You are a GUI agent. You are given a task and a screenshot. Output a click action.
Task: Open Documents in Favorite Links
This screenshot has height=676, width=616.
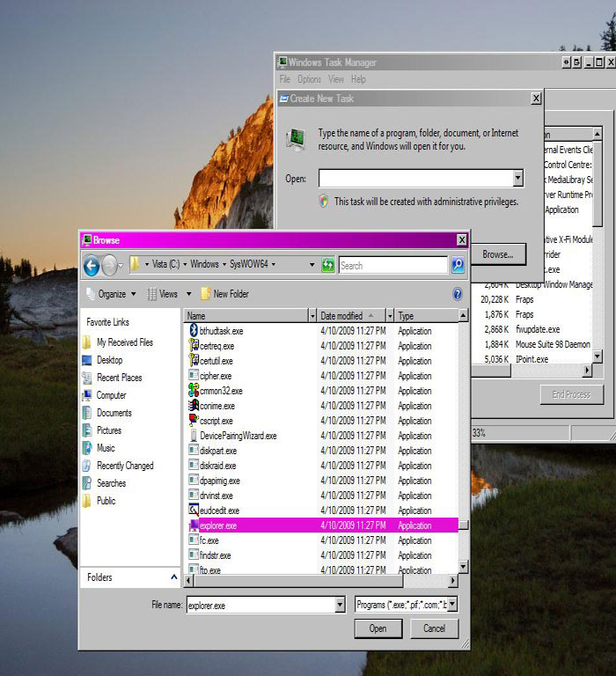(106, 413)
